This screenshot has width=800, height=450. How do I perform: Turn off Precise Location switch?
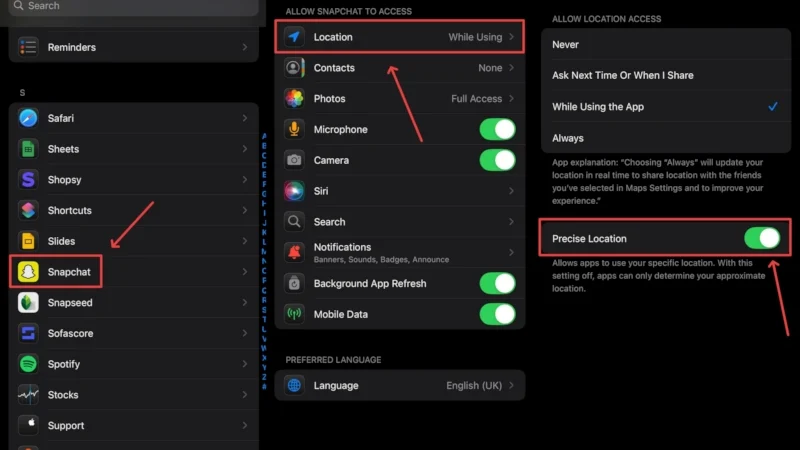coord(762,238)
